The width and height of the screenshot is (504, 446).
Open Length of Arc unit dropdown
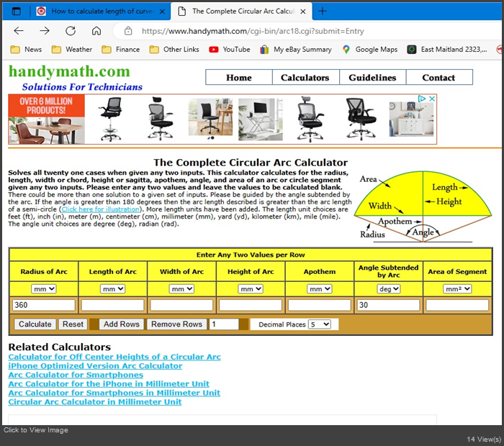click(112, 289)
